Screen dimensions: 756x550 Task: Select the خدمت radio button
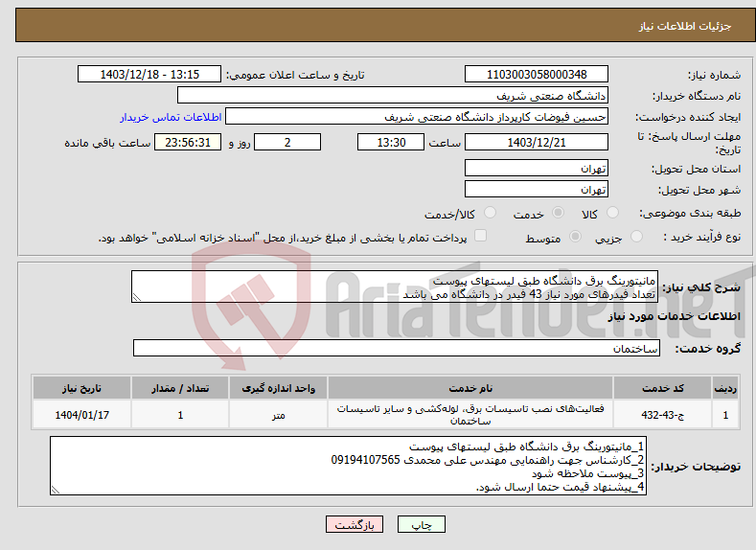[558, 213]
